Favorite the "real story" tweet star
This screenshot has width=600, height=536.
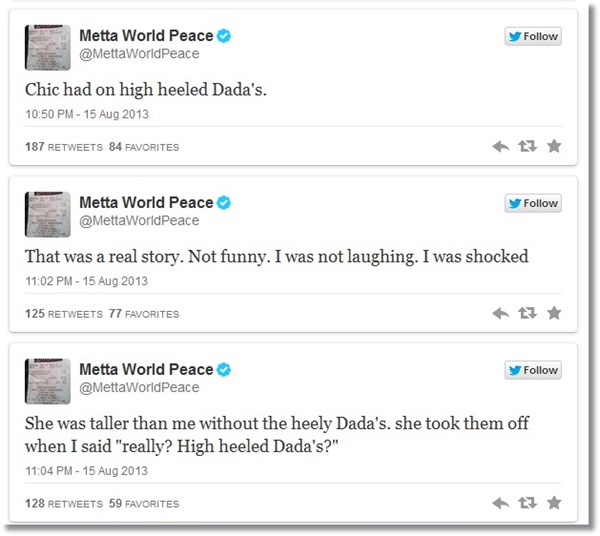pyautogui.click(x=554, y=313)
